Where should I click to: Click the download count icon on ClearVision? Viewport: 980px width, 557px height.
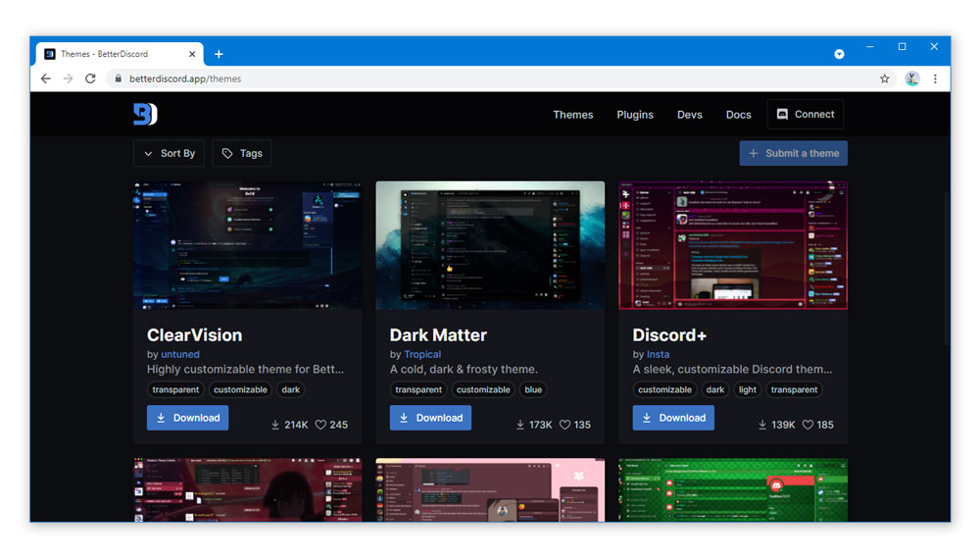pos(275,425)
